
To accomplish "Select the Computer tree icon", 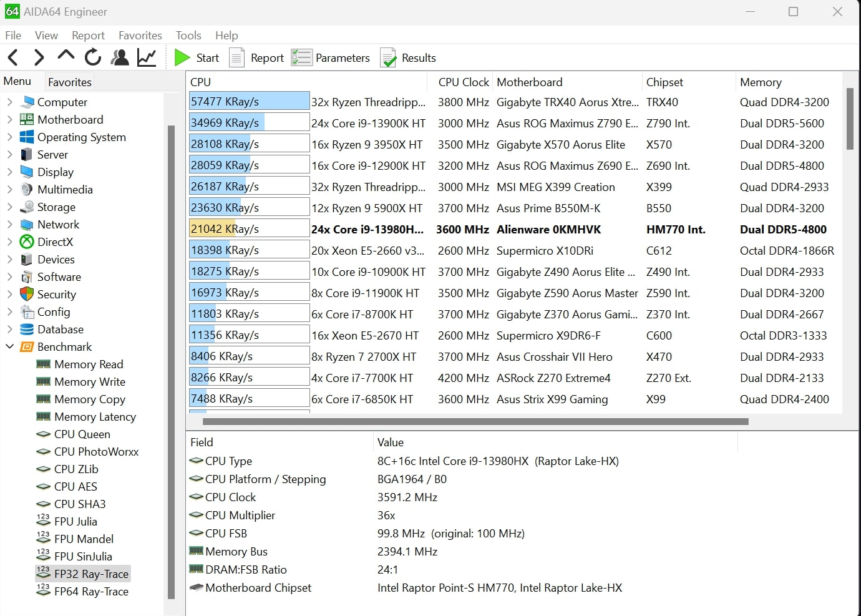I will [x=27, y=102].
